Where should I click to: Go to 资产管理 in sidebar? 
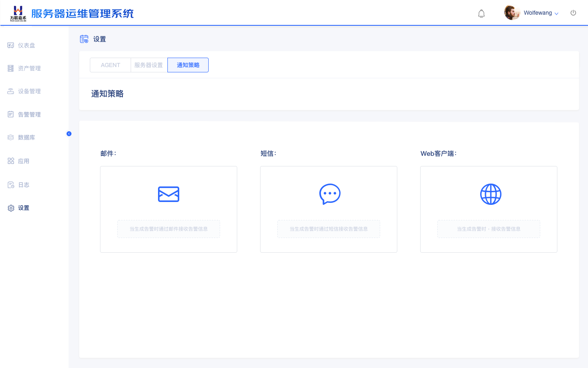pos(29,68)
